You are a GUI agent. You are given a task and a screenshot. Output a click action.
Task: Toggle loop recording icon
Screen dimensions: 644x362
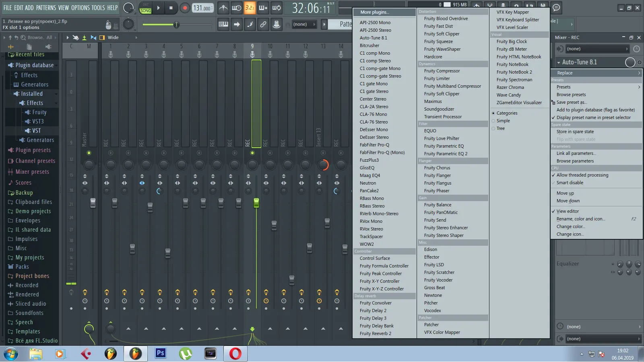pos(277,8)
